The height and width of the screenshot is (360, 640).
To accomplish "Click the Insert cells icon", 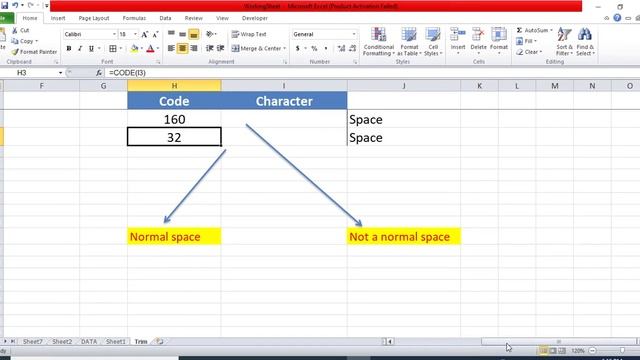I will click(x=458, y=35).
